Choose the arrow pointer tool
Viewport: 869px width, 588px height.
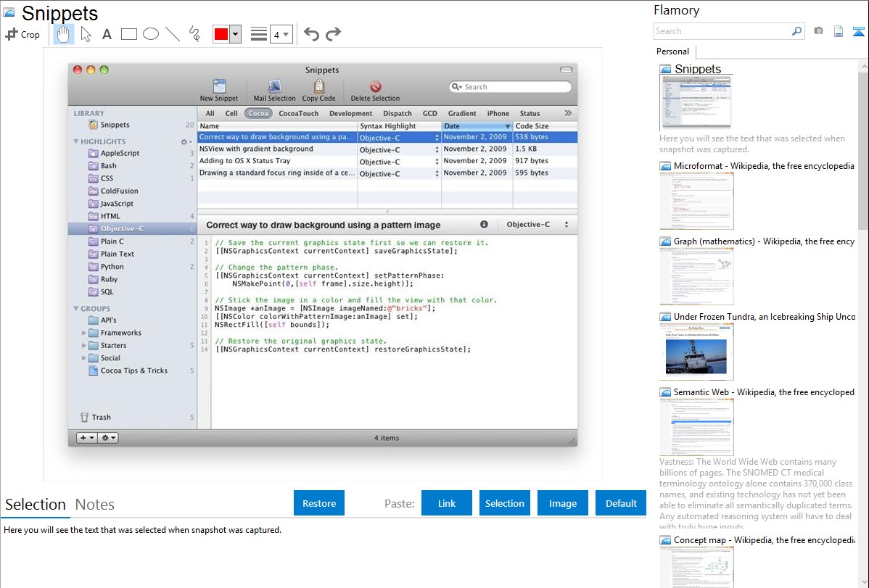[86, 34]
